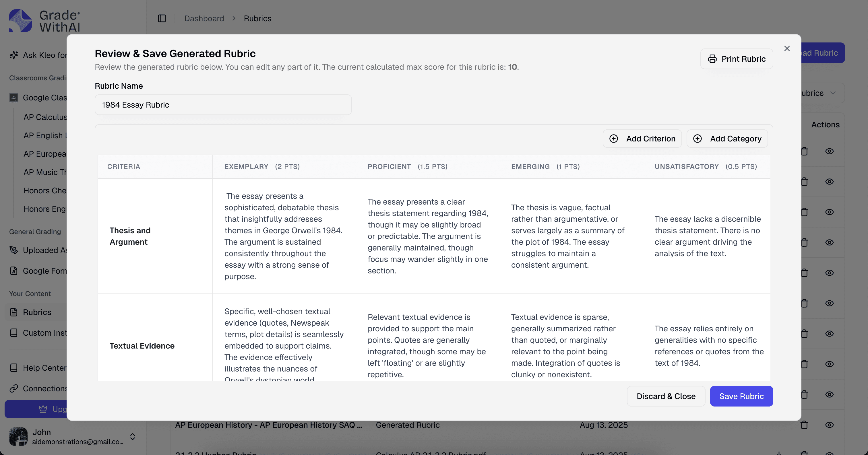Select the Google Forms sidebar icon
This screenshot has width=868, height=455.
(x=13, y=271)
